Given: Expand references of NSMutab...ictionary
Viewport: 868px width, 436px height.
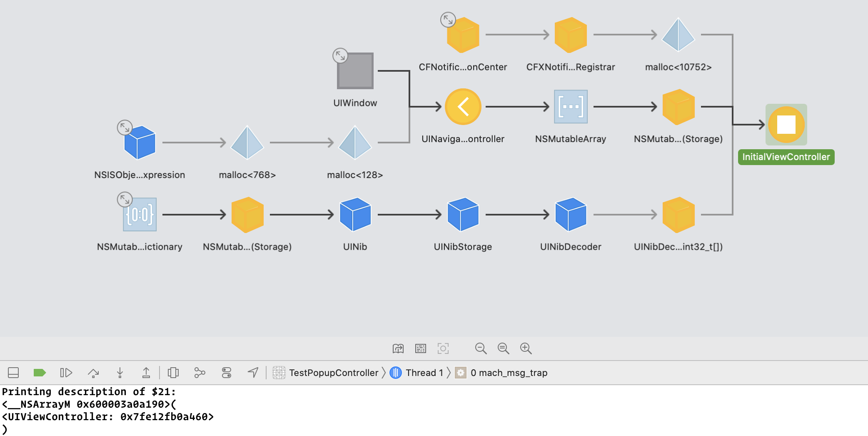Looking at the screenshot, I should (x=125, y=199).
